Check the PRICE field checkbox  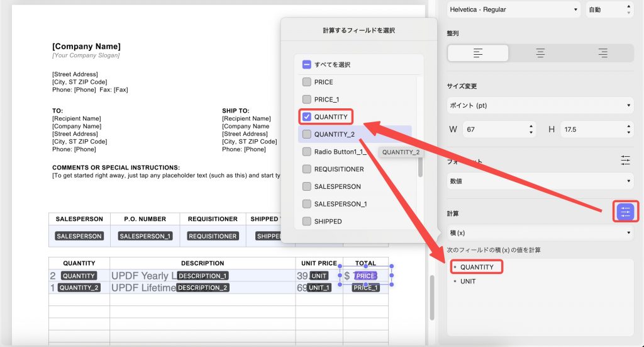coord(306,82)
